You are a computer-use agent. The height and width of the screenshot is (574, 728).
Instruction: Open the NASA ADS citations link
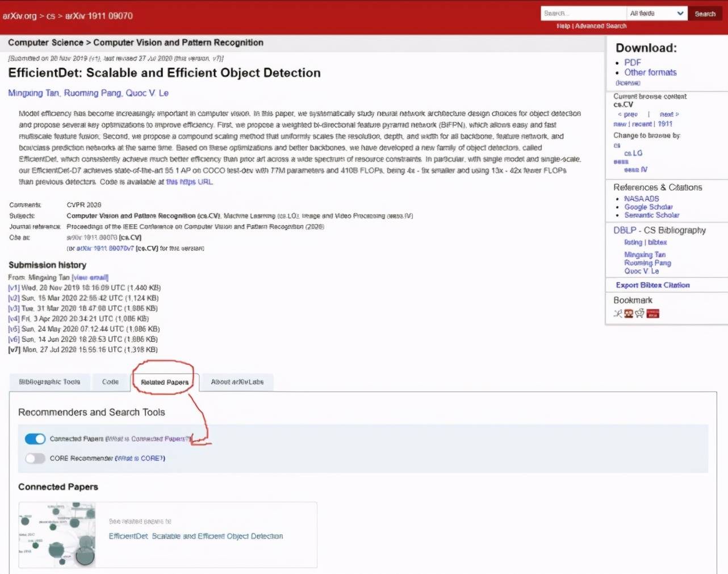point(642,199)
